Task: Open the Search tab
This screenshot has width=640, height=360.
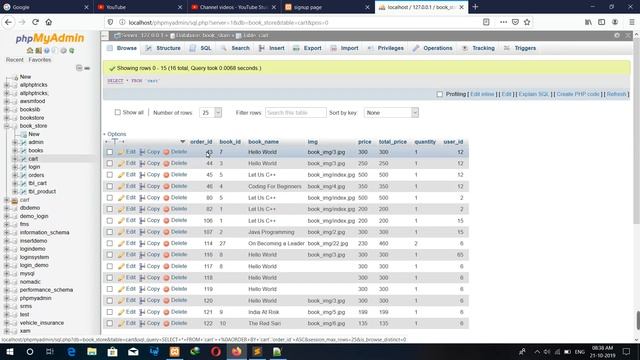Action: tap(235, 48)
